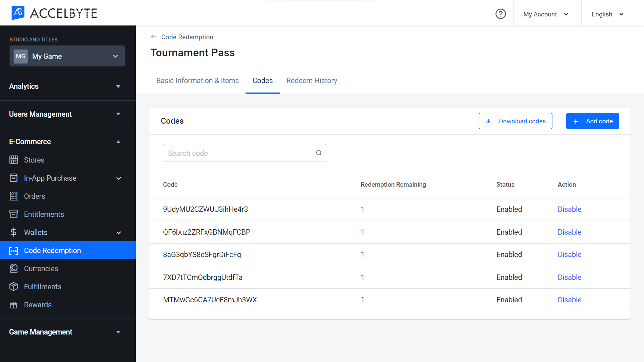
Task: Click the Add code button
Action: pyautogui.click(x=592, y=121)
